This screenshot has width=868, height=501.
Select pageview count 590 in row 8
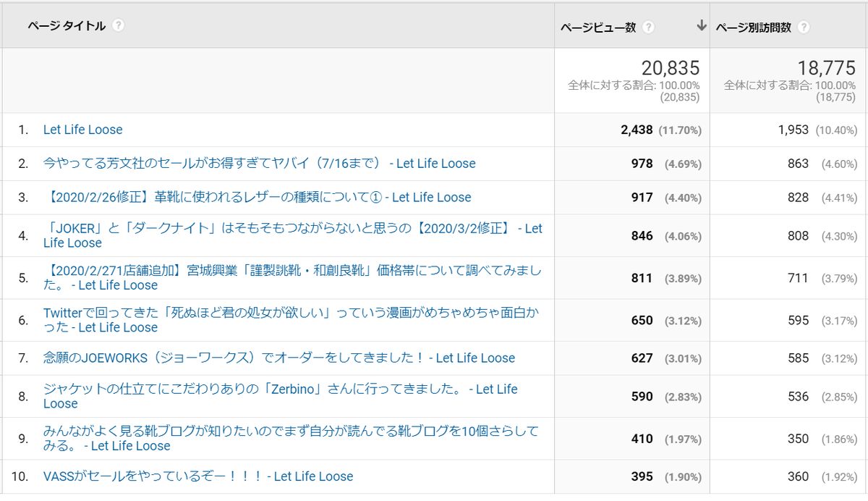point(642,397)
